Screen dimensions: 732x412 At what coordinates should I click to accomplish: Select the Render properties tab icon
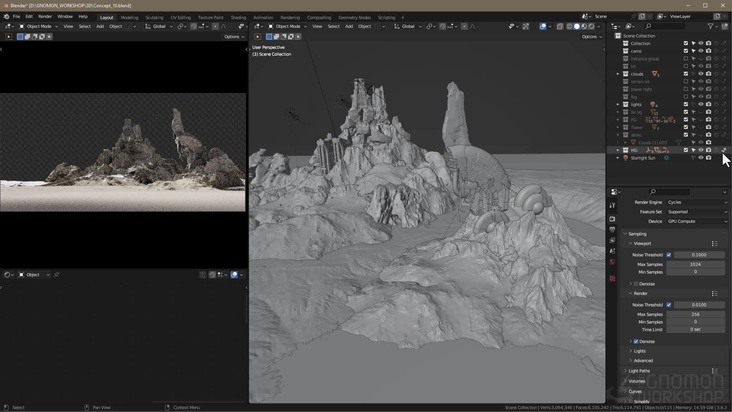612,218
